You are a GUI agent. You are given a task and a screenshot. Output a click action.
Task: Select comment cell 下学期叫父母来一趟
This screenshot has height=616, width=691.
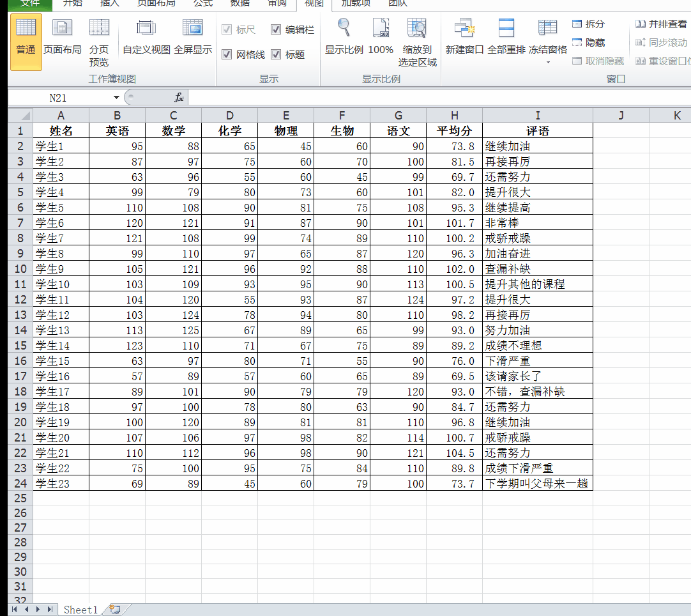click(538, 484)
